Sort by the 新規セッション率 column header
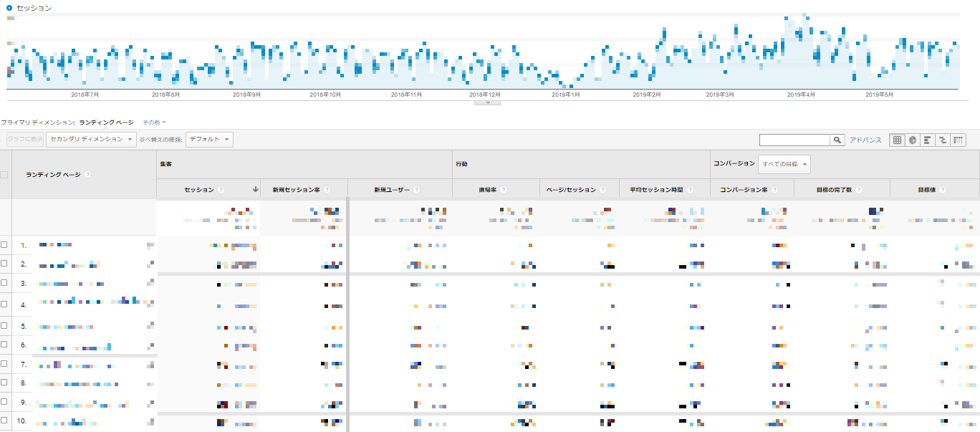The height and width of the screenshot is (432, 980). pyautogui.click(x=296, y=190)
